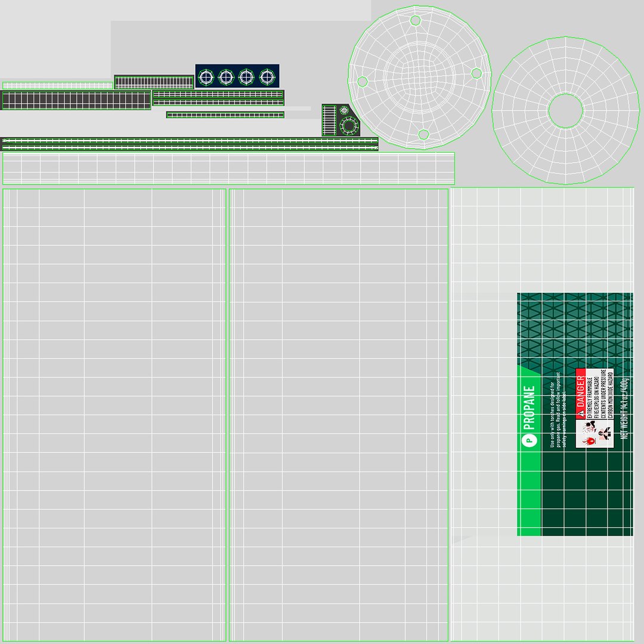Click the "PROPANE" label text
644x644 pixels.
click(x=530, y=407)
